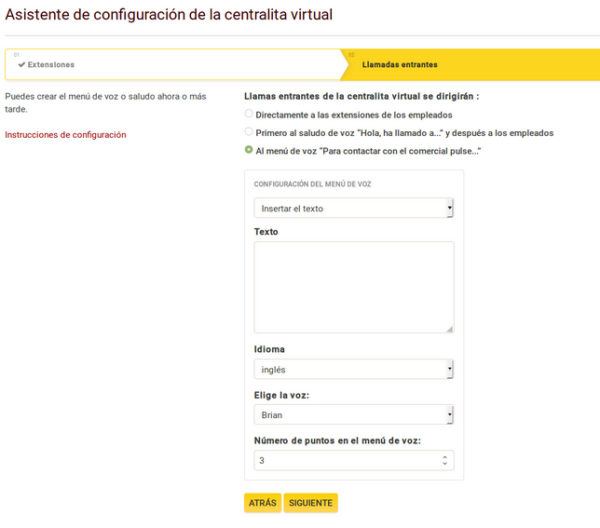Click the SIGUIENTE button
This screenshot has height=528, width=600.
tap(310, 502)
